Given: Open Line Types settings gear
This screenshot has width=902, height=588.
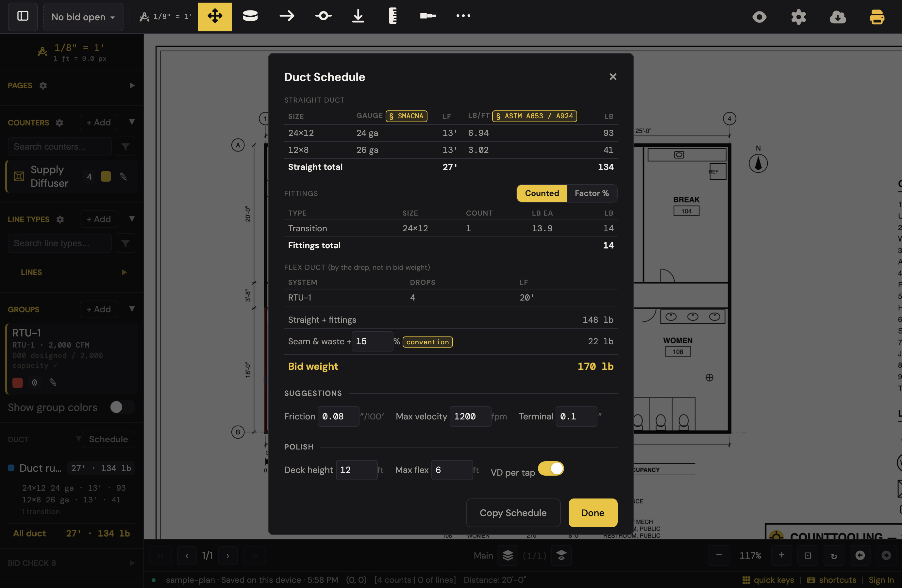Looking at the screenshot, I should click(60, 220).
